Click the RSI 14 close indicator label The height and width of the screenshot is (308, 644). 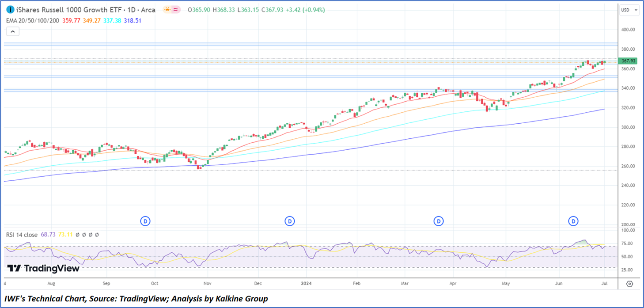(22, 235)
